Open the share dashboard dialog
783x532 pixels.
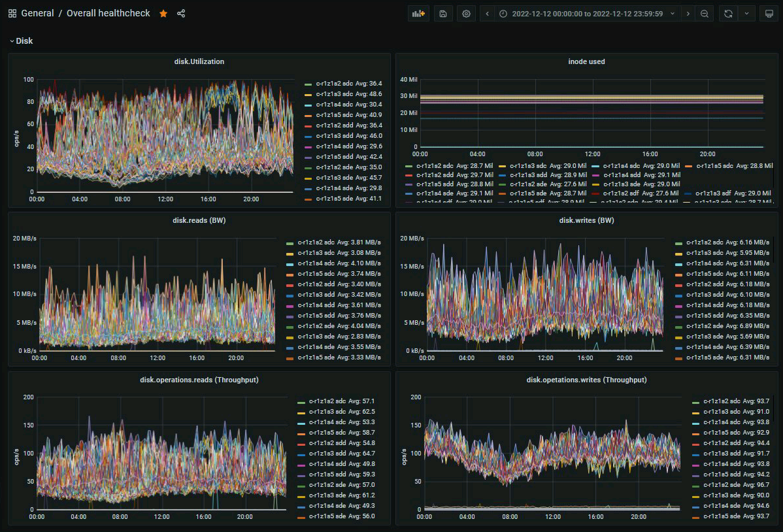coord(181,13)
